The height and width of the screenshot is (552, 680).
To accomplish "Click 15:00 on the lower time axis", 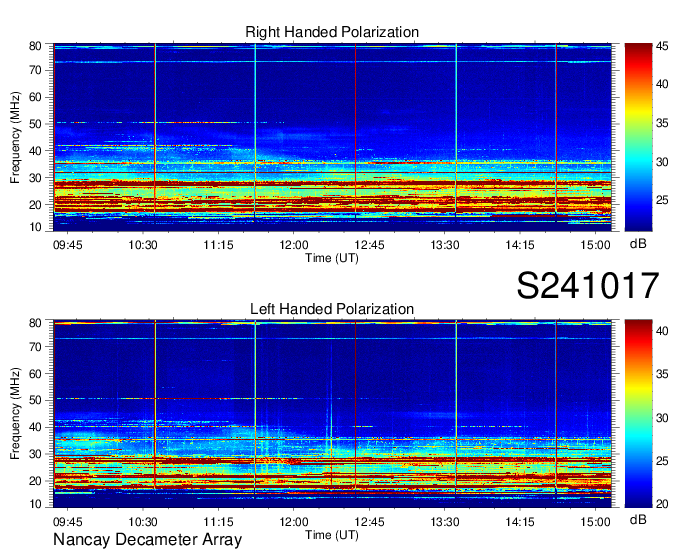I will click(595, 522).
